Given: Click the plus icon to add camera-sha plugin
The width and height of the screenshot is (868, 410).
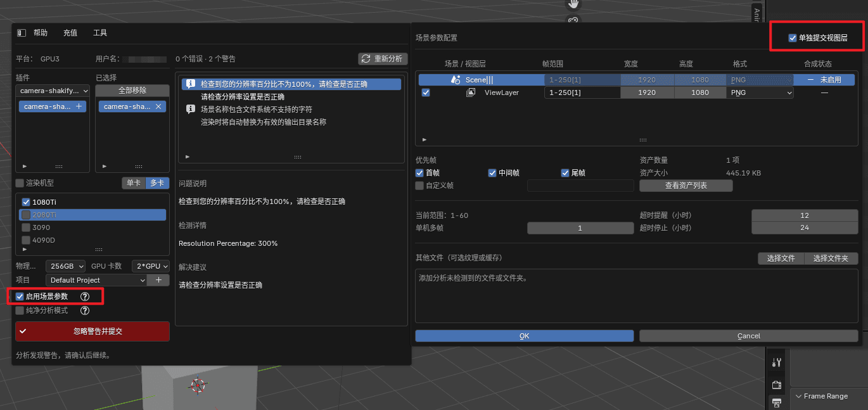Looking at the screenshot, I should point(79,106).
